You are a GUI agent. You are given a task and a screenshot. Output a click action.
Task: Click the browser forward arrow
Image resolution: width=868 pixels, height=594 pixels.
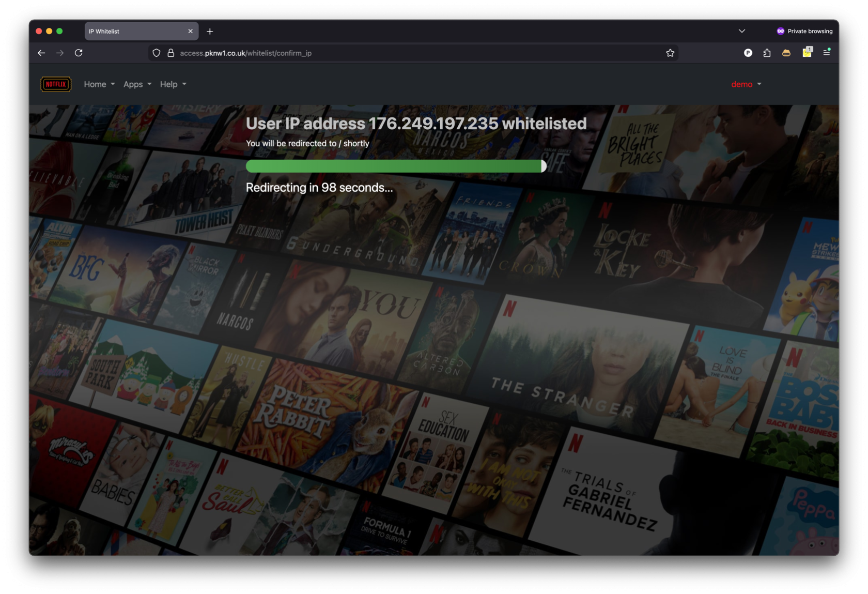[60, 53]
